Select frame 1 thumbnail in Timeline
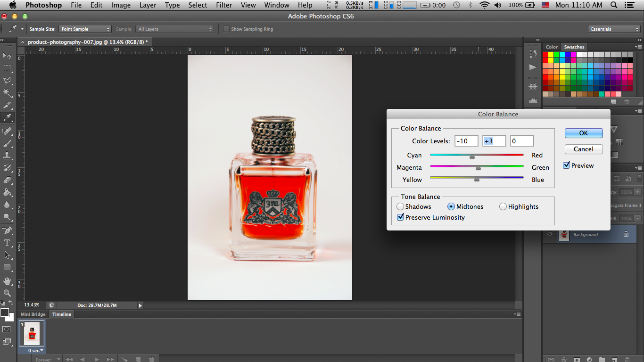 tap(32, 334)
